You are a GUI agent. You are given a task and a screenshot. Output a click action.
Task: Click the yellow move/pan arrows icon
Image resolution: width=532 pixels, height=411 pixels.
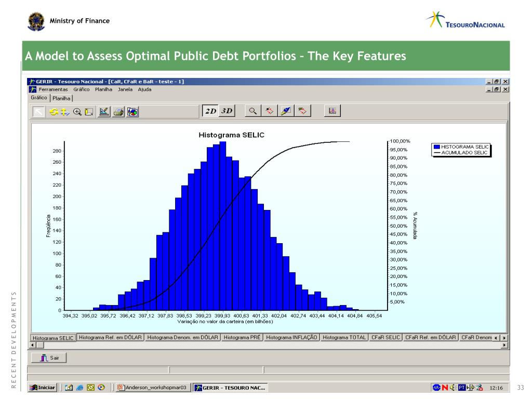pos(65,112)
